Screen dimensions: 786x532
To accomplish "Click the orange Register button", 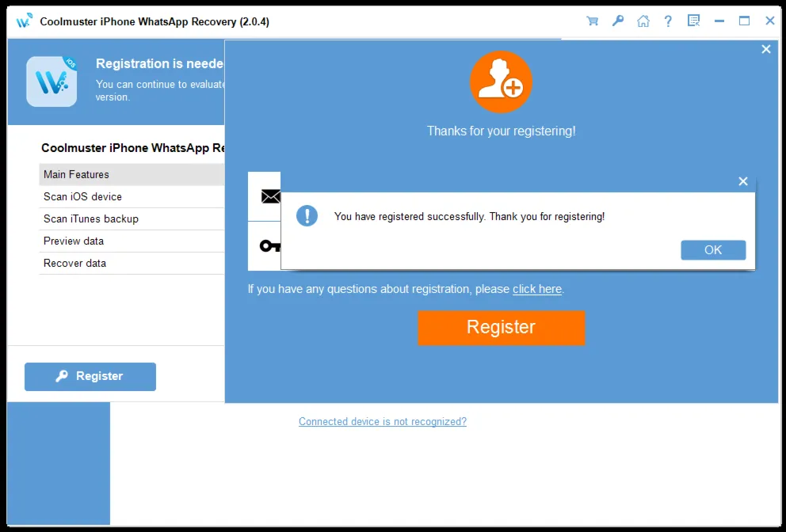I will click(x=502, y=328).
